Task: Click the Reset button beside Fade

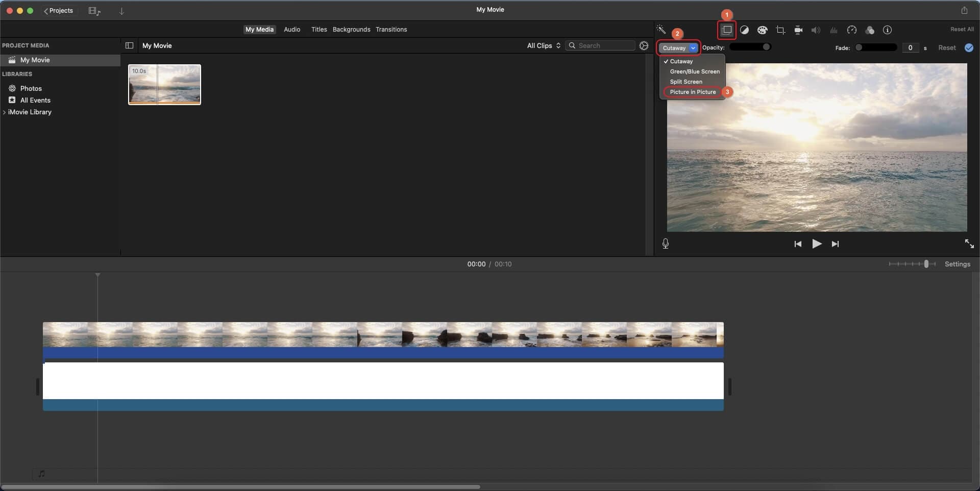Action: point(947,47)
